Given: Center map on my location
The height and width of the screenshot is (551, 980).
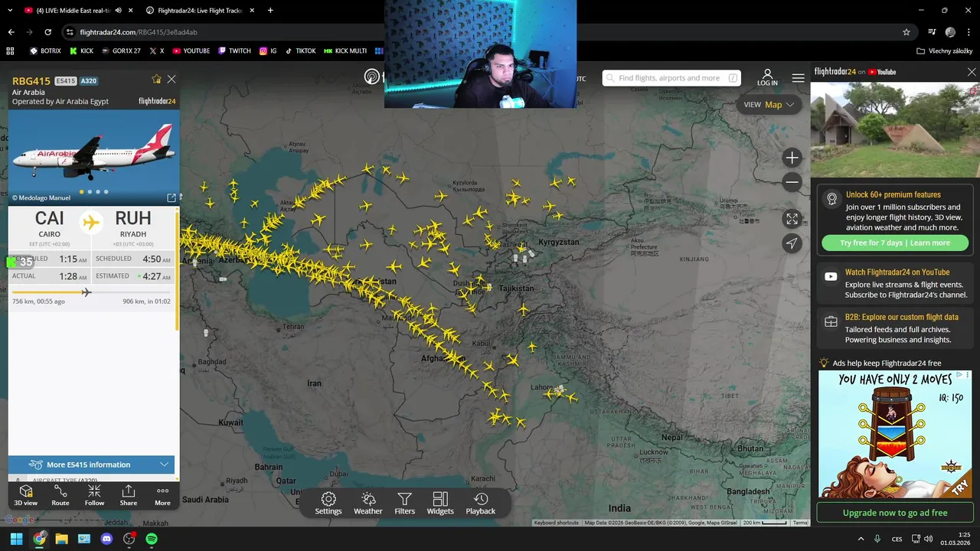Looking at the screenshot, I should click(792, 243).
